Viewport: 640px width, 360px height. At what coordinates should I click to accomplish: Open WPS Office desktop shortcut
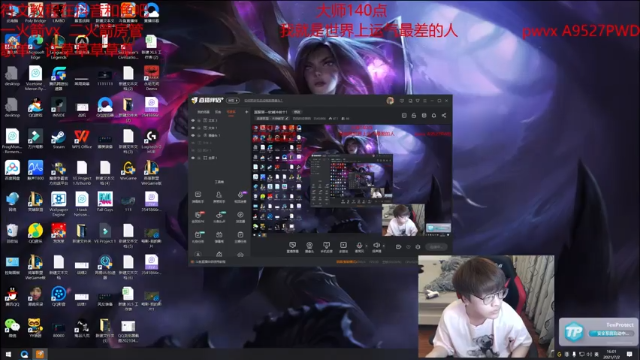(82, 139)
